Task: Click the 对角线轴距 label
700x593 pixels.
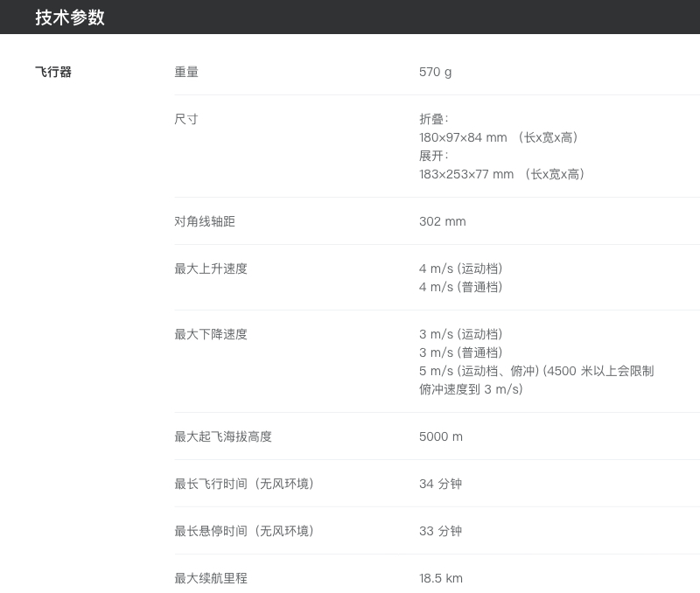Action: pos(205,221)
